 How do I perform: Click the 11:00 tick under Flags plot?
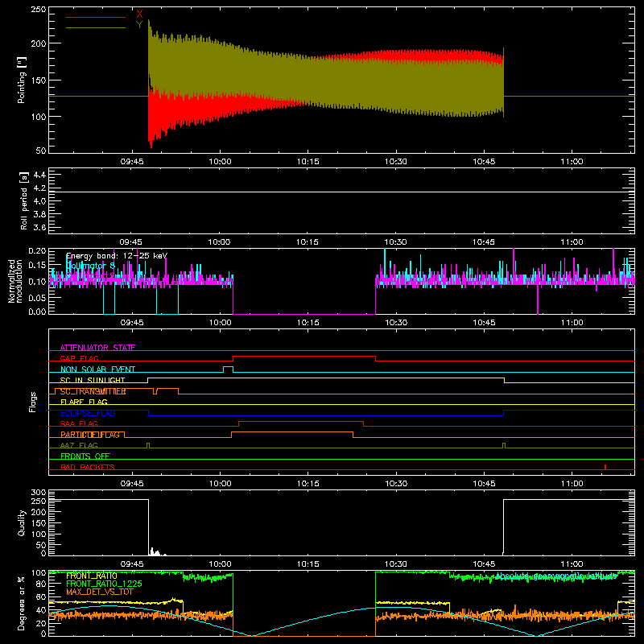click(572, 484)
